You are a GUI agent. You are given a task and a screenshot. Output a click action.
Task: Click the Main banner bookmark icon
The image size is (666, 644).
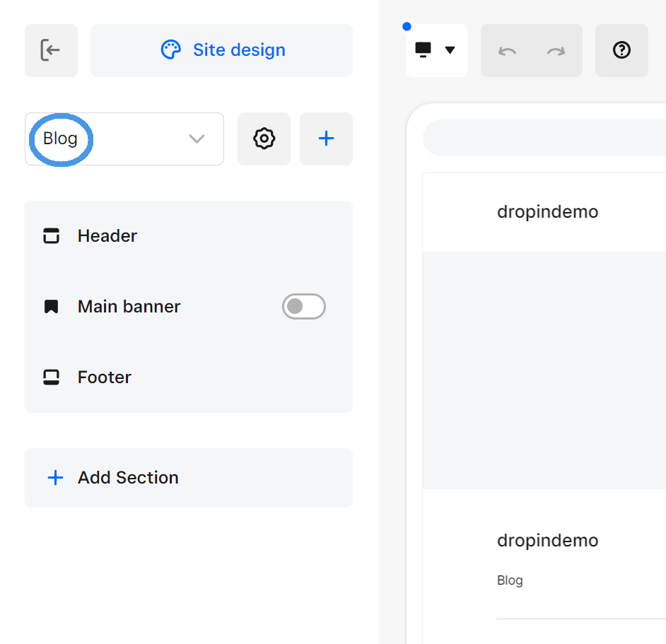point(51,306)
